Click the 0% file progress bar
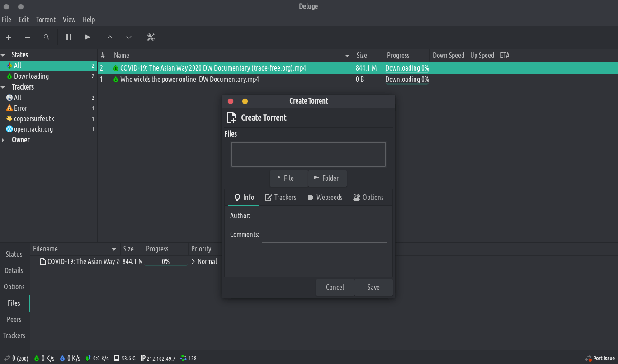The height and width of the screenshot is (364, 618). [x=165, y=262]
